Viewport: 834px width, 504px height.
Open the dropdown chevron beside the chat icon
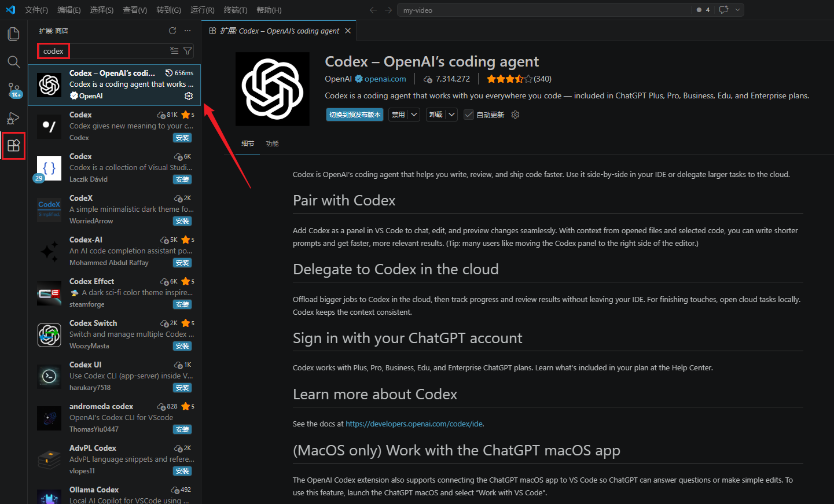[737, 10]
